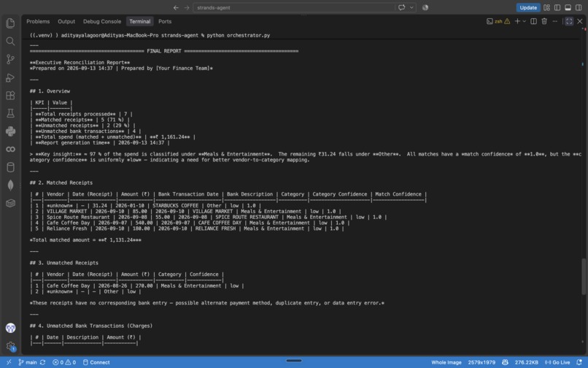Go forward with the right navigation arrow

pyautogui.click(x=186, y=7)
